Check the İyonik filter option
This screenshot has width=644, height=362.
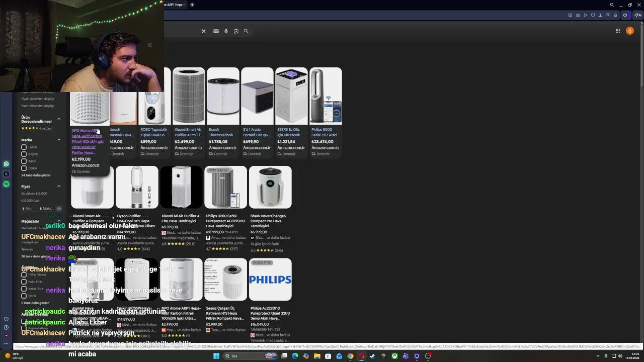click(24, 296)
